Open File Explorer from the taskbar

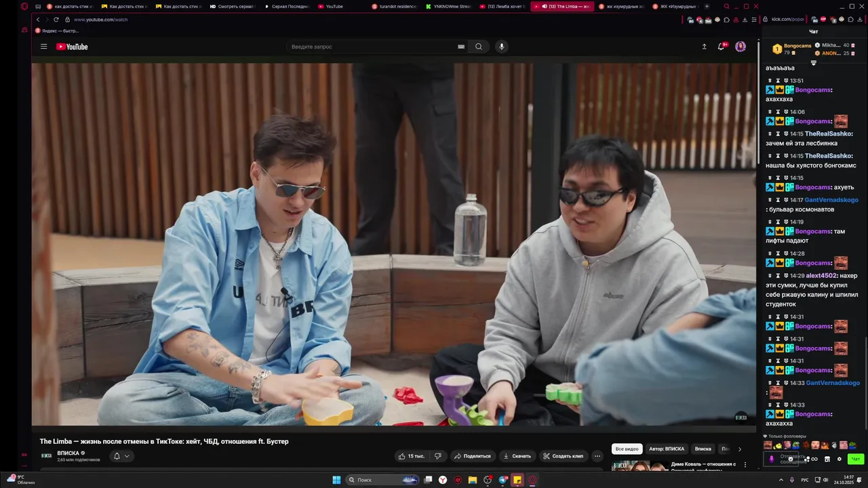tap(473, 480)
